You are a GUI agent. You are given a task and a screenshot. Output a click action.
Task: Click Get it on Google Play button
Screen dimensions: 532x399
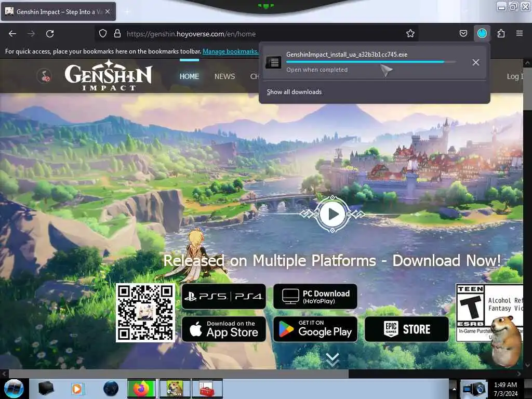coord(315,329)
